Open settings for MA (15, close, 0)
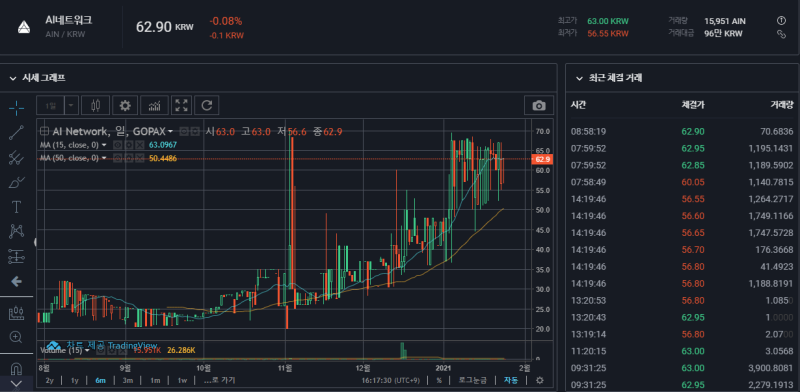 tap(129, 145)
